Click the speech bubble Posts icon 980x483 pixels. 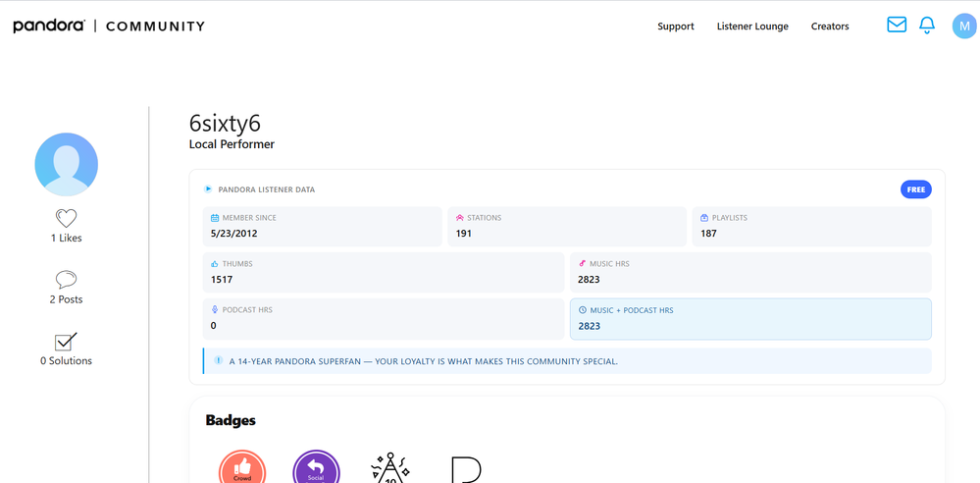67,280
